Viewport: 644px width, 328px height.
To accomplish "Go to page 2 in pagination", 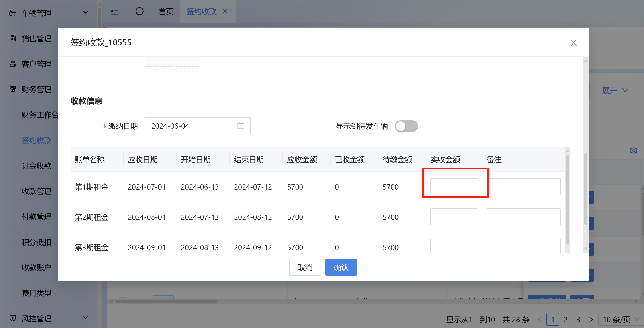I will click(565, 320).
